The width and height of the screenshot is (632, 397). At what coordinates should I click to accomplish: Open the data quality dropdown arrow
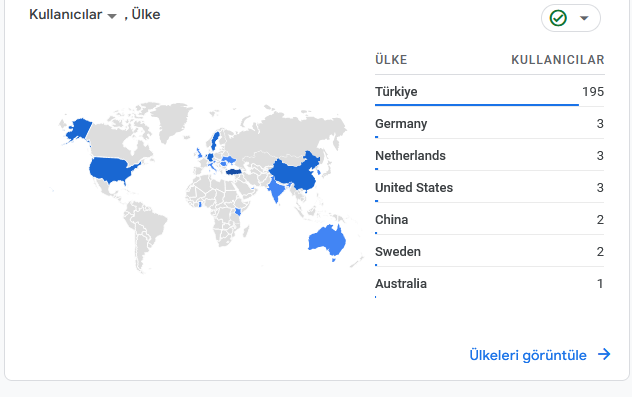coord(584,18)
